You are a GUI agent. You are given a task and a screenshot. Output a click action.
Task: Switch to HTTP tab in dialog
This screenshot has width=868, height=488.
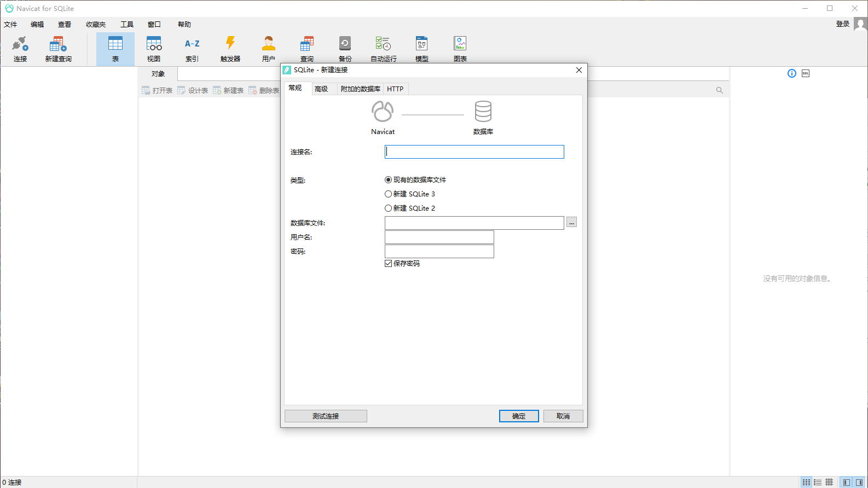(395, 89)
